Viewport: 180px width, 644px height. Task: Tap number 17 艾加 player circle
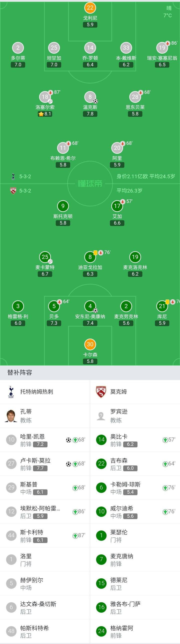117,206
